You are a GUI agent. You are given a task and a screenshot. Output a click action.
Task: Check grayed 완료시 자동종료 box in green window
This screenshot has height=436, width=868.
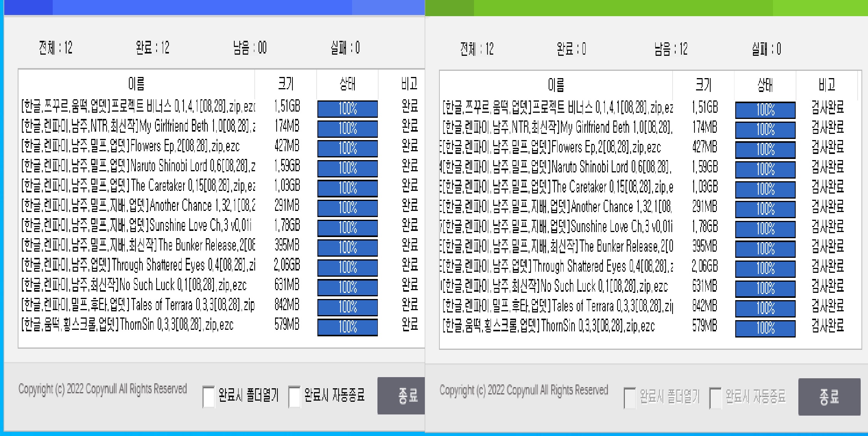[715, 398]
